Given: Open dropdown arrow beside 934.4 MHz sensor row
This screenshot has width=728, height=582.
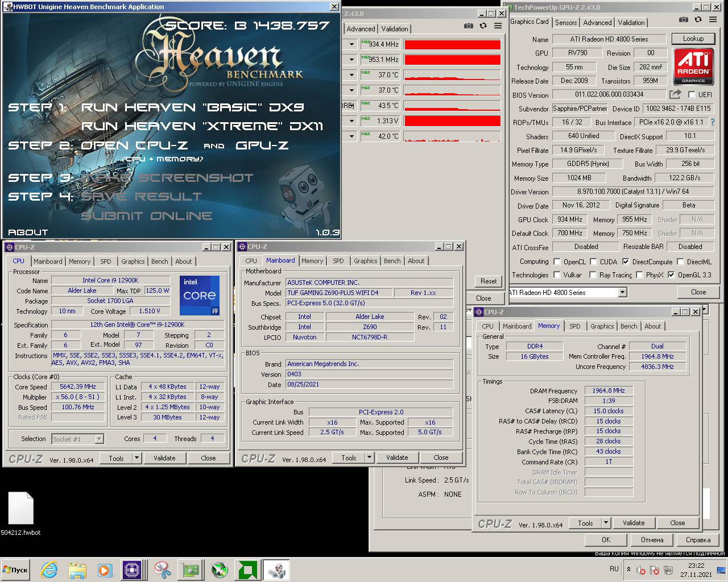Looking at the screenshot, I should 351,44.
